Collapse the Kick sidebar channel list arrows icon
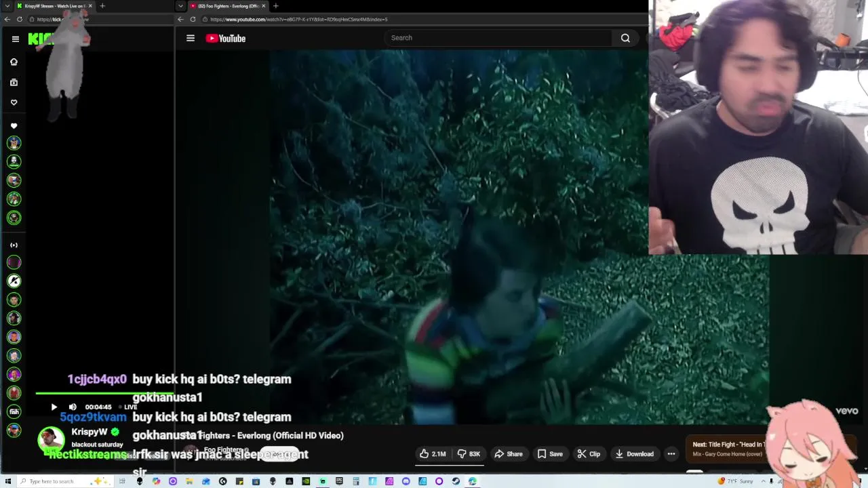The image size is (868, 488). (14, 245)
